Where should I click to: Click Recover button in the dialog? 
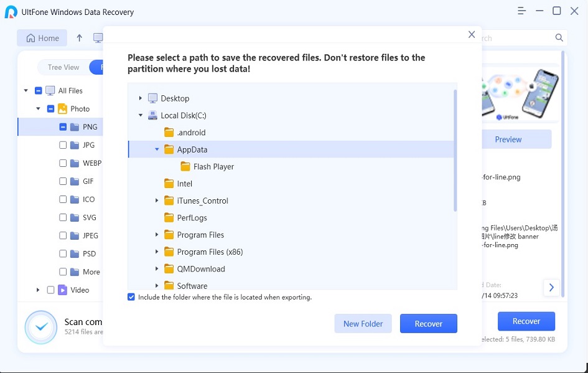tap(428, 324)
